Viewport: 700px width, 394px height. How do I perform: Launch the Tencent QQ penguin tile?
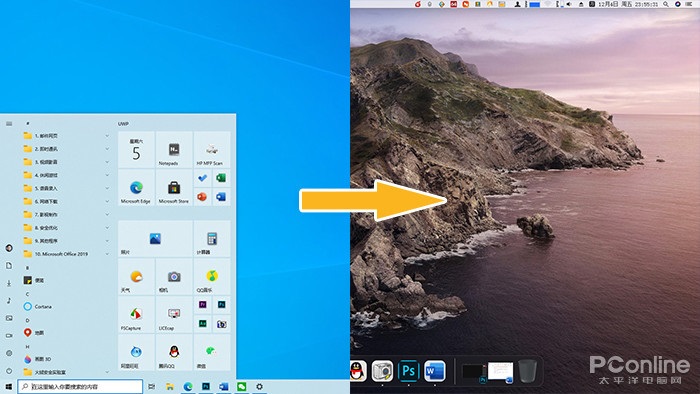[174, 352]
